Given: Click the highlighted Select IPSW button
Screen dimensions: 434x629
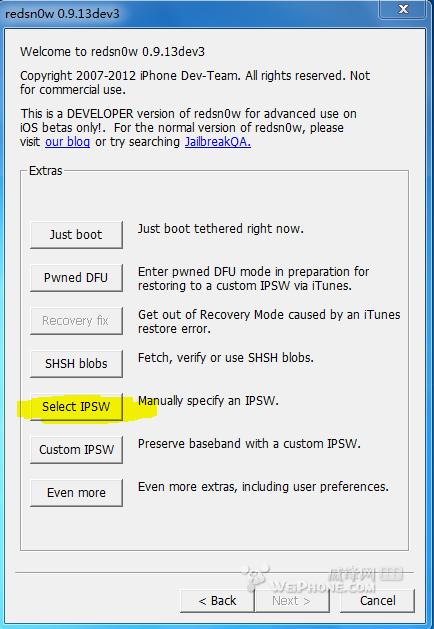Looking at the screenshot, I should (x=76, y=406).
